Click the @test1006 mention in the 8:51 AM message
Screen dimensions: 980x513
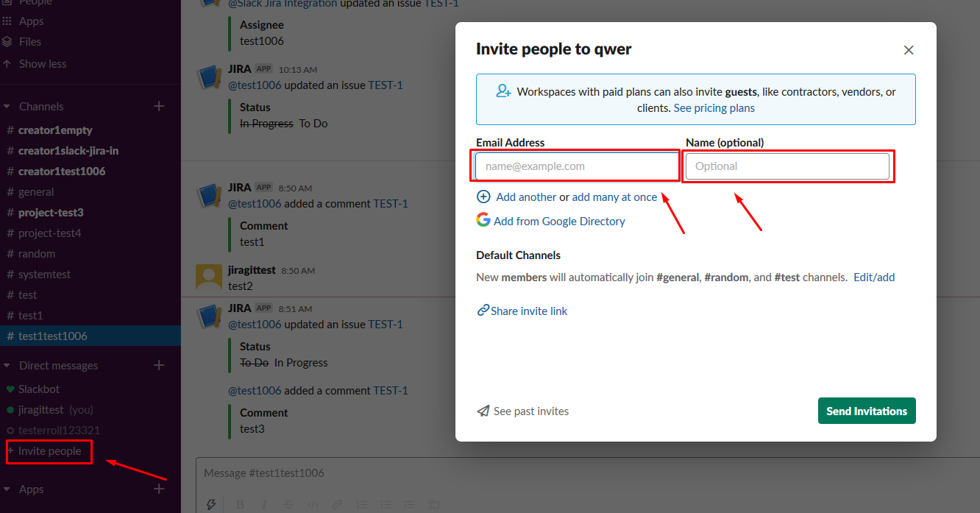pos(255,325)
